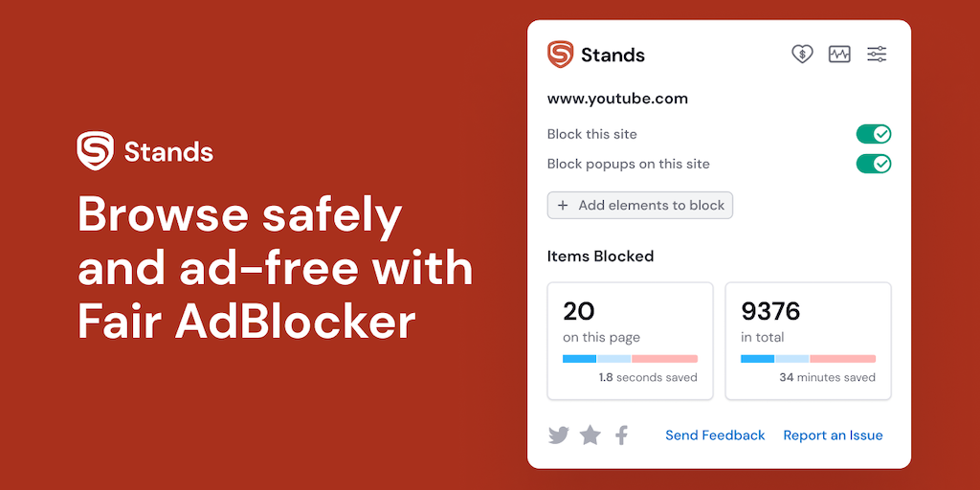
Task: Click the Stands title text in popup
Action: click(x=612, y=56)
